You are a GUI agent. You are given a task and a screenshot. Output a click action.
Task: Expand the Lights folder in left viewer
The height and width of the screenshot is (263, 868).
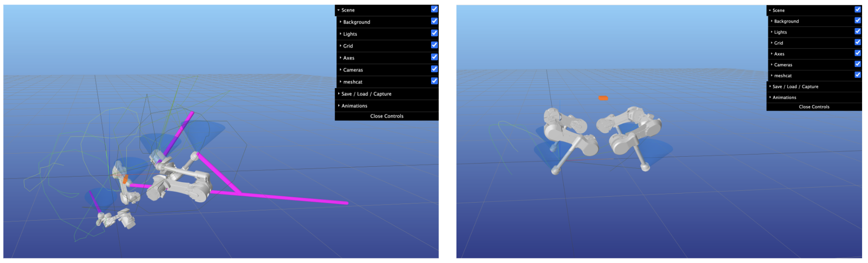point(350,34)
